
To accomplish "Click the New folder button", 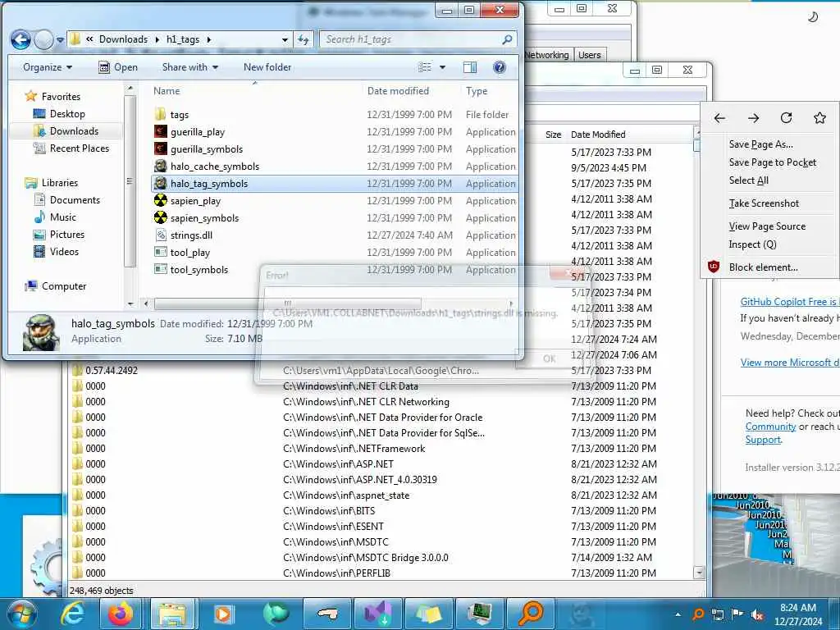I will [x=267, y=67].
